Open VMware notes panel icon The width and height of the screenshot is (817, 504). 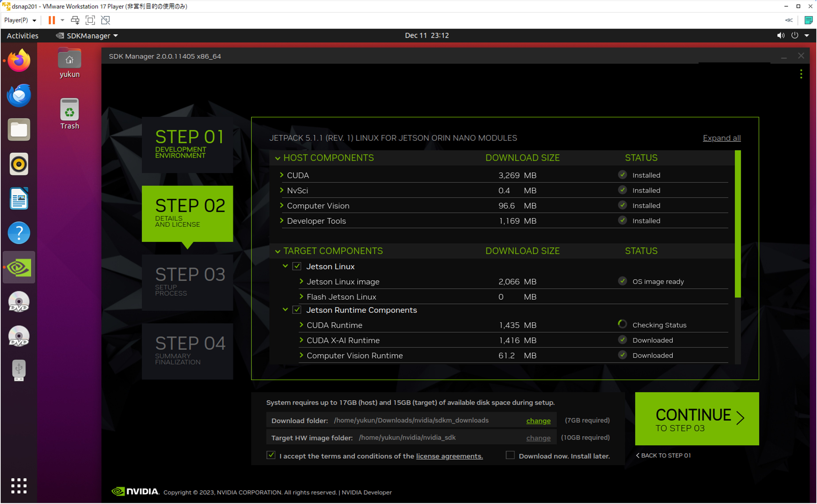pos(808,20)
